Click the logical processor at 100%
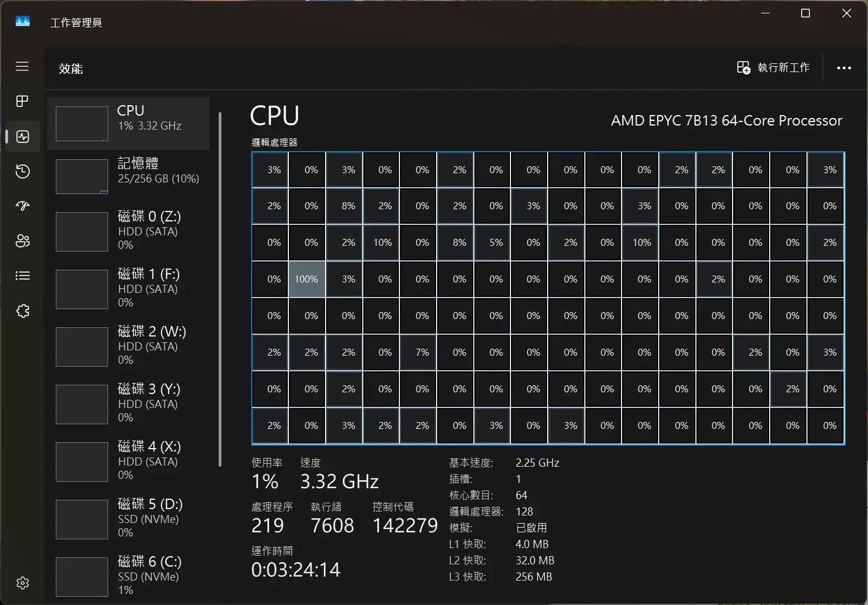The height and width of the screenshot is (605, 868). (x=306, y=280)
